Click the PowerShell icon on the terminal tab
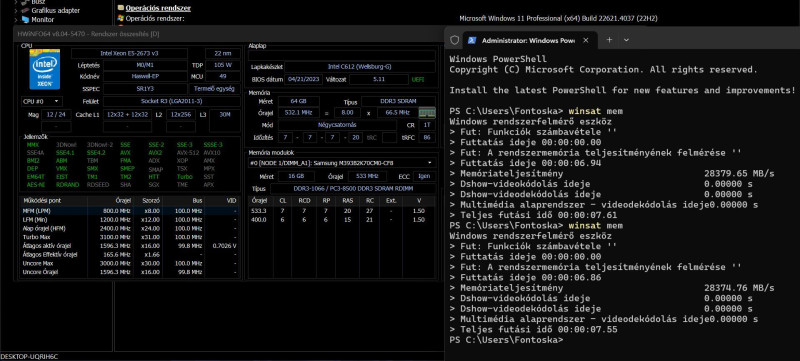The width and height of the screenshot is (800, 361). point(472,40)
